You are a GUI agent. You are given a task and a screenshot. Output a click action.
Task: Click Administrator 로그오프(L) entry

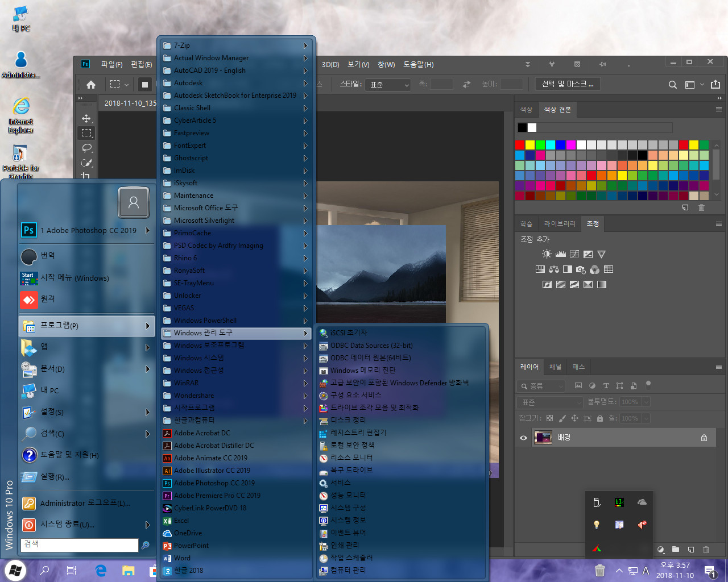86,503
